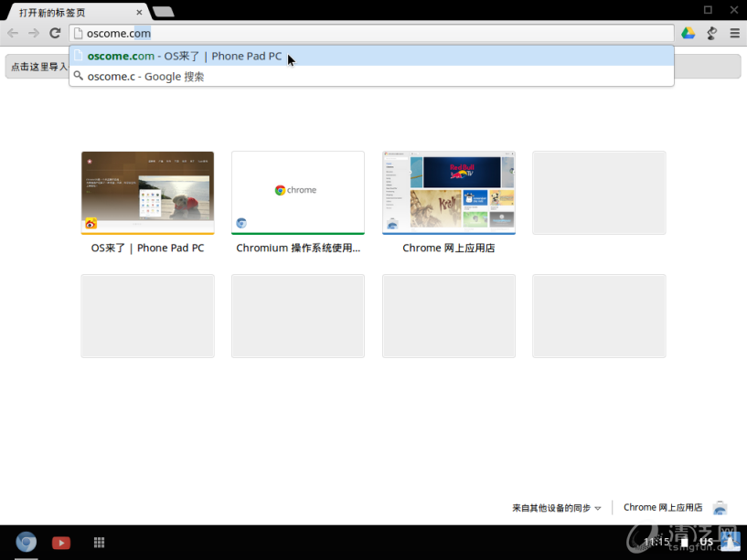The image size is (747, 560).
Task: Open the Chromium 操作系统使用 thumbnail
Action: [298, 193]
